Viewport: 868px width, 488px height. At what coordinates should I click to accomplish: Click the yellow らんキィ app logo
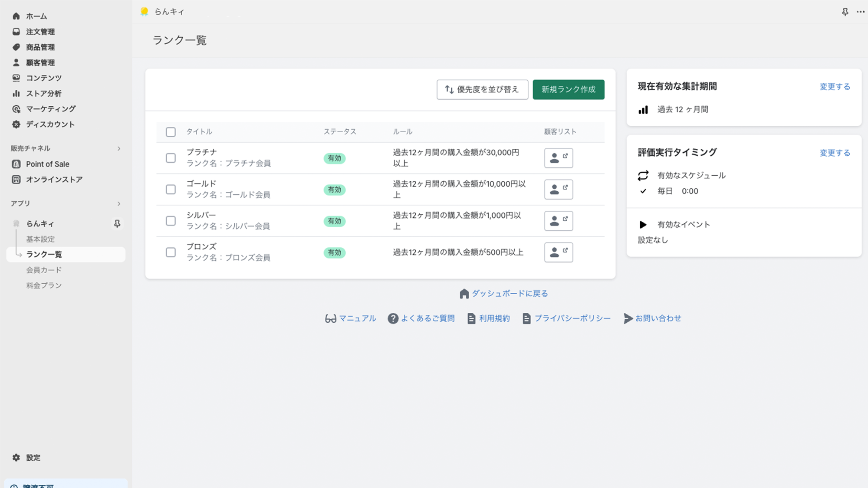(145, 11)
